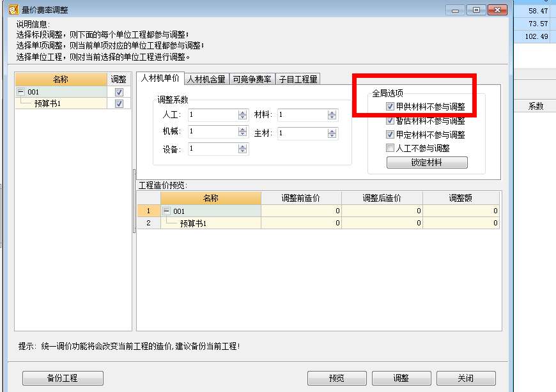The width and height of the screenshot is (556, 392).
Task: Decrease the 主材 coefficient with down arrow
Action: point(332,135)
